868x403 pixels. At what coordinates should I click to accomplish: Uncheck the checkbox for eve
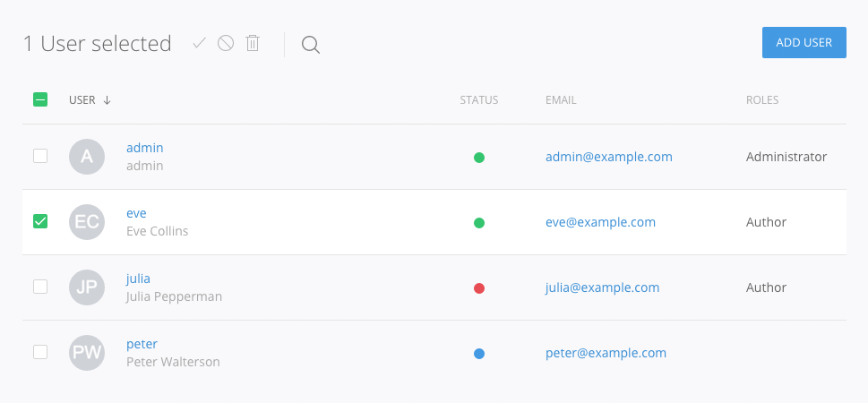click(x=40, y=221)
